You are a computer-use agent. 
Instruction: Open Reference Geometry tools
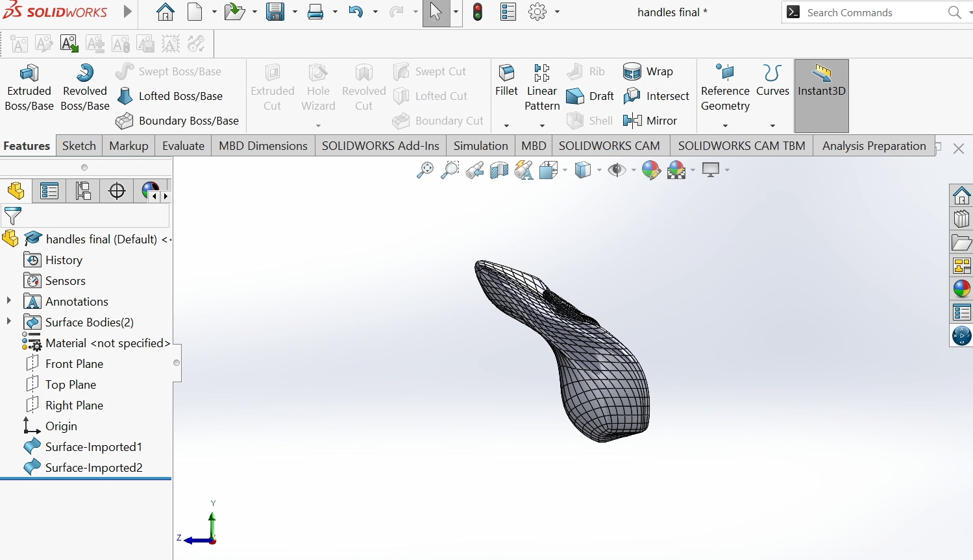pos(725,88)
